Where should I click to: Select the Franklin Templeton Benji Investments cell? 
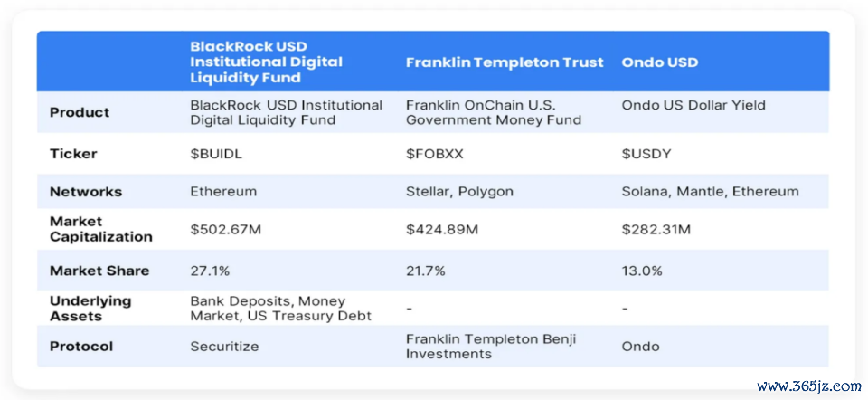[491, 346]
